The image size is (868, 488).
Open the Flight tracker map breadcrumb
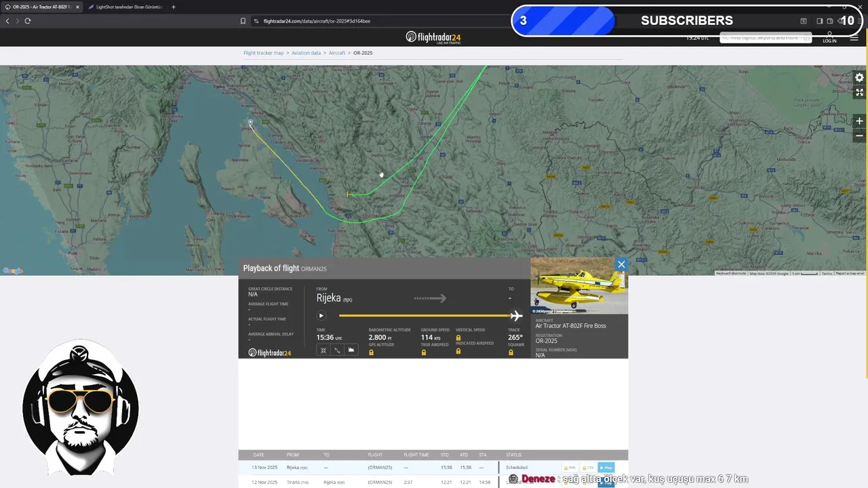point(264,53)
